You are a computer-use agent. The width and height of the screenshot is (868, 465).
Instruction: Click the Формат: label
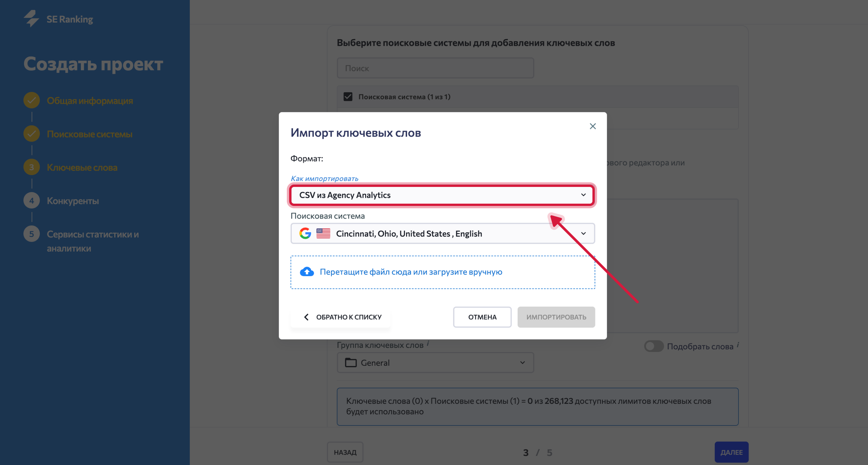coord(307,158)
